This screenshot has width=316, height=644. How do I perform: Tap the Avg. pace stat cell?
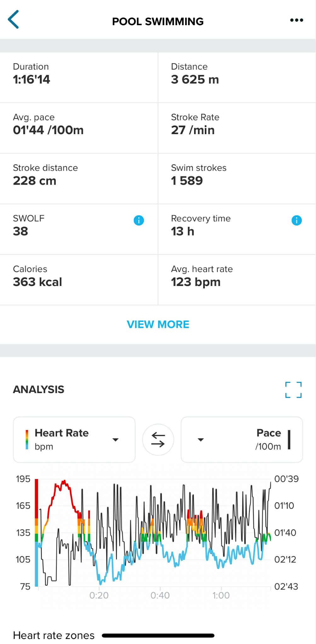pos(79,128)
